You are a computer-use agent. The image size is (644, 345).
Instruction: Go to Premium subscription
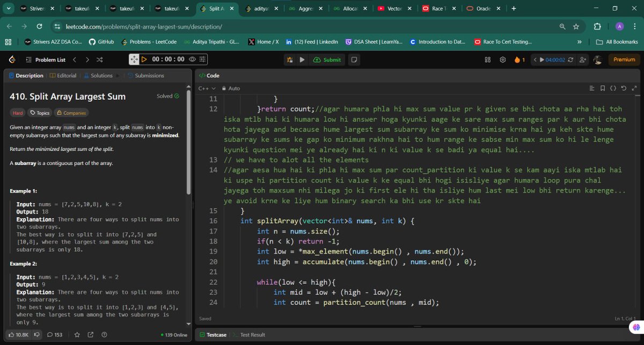click(624, 60)
